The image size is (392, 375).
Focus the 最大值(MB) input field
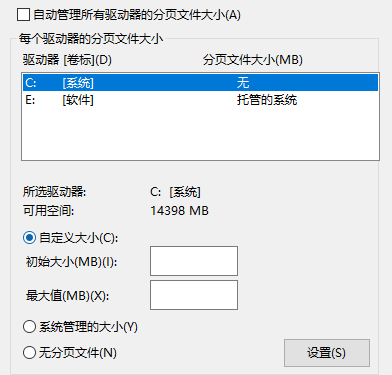click(x=194, y=295)
